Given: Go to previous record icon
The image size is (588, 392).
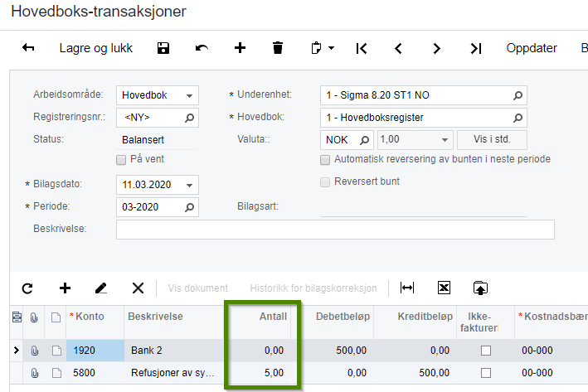Looking at the screenshot, I should click(398, 48).
